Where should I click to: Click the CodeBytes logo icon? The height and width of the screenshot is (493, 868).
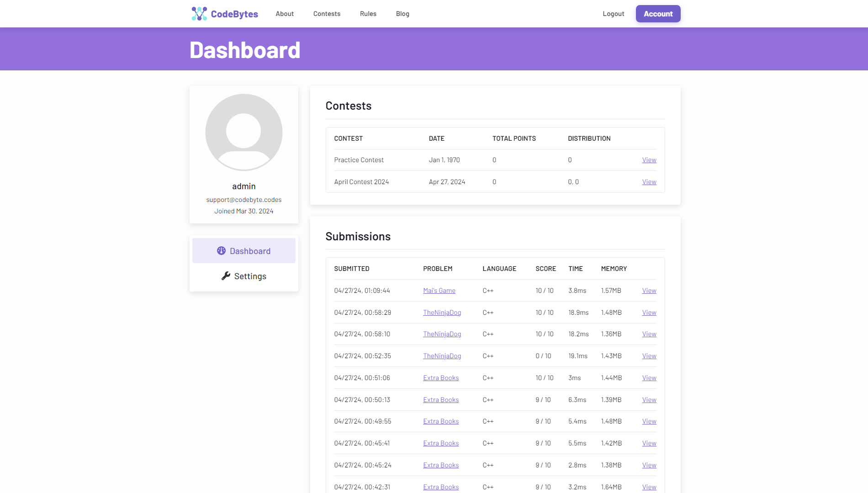tap(199, 14)
